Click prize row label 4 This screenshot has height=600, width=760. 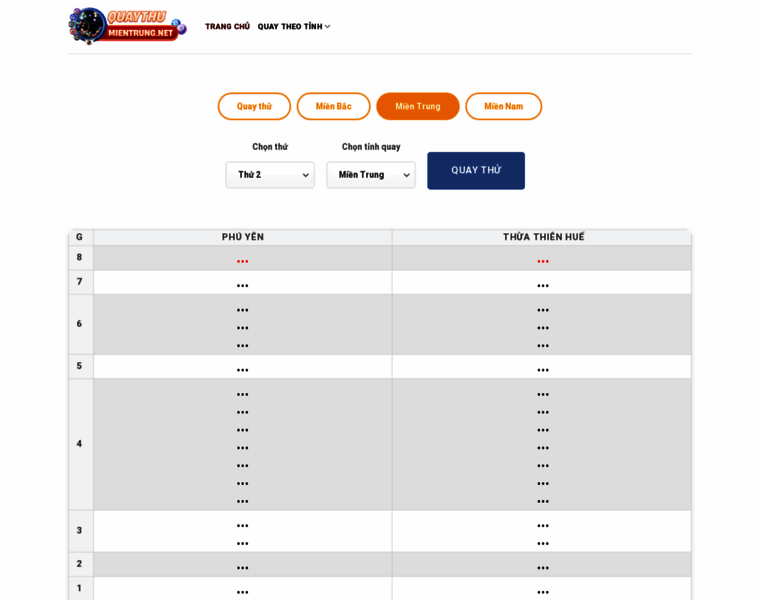[79, 444]
